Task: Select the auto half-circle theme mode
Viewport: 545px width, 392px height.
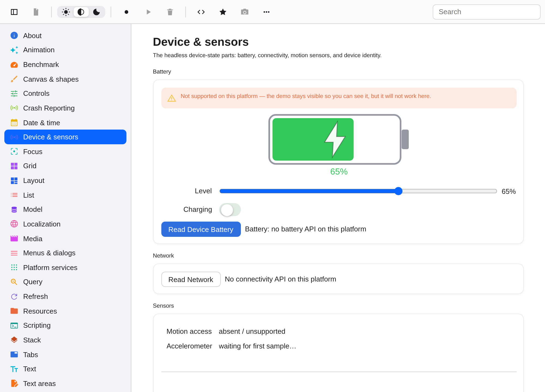Action: 81,12
